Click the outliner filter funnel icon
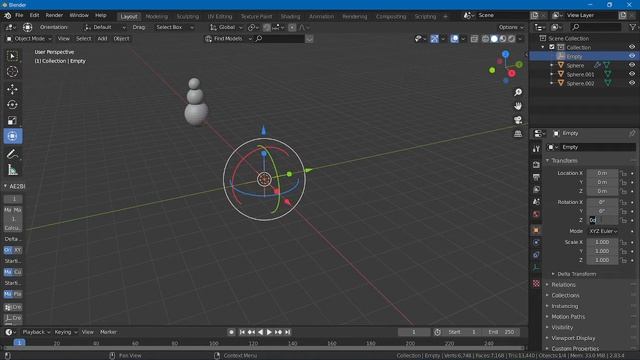Image resolution: width=640 pixels, height=360 pixels. tap(633, 27)
